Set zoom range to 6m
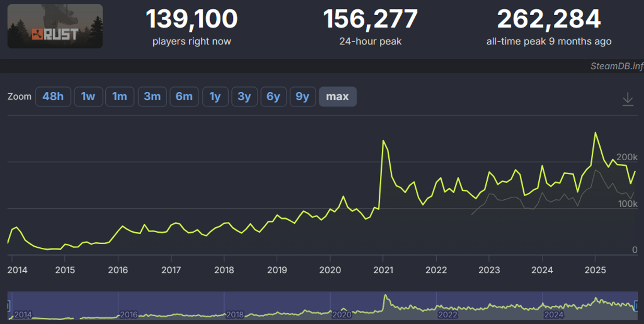This screenshot has height=324, width=644. [184, 97]
